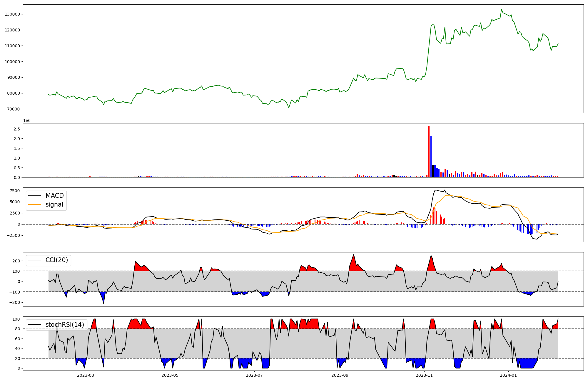Screen dimensions: 588x382
Task: Click the 2023-07 x-axis date label
Action: point(254,375)
